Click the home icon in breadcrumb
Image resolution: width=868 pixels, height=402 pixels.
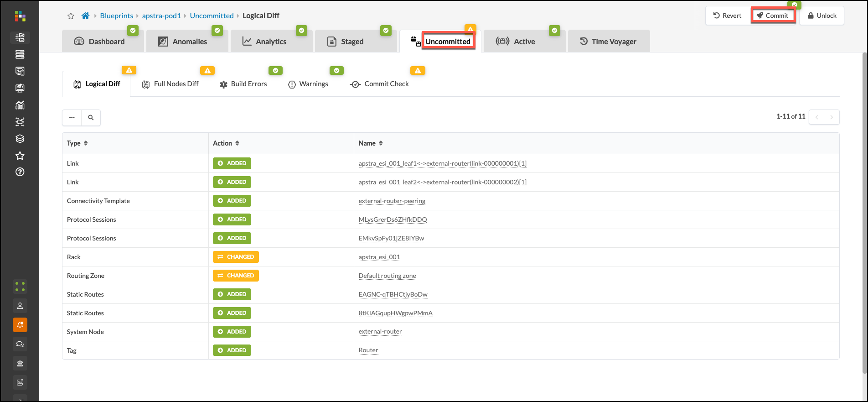85,16
